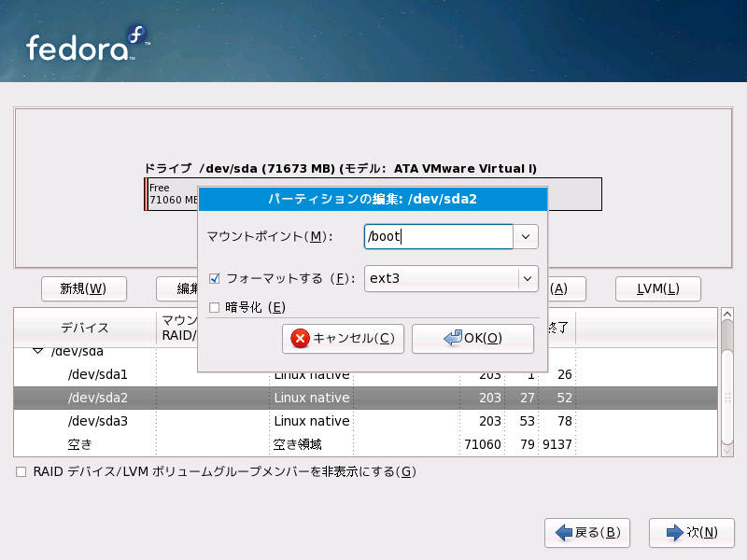Viewport: 747px width, 560px height.
Task: Check Hide RAID device/LVM volume group members
Action: click(x=21, y=472)
